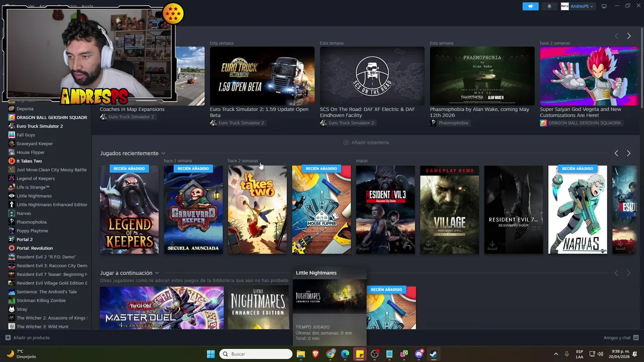Open Euro Truck Simulator 2 1.59 Open Beta news
The width and height of the screenshot is (644, 362).
tap(262, 76)
